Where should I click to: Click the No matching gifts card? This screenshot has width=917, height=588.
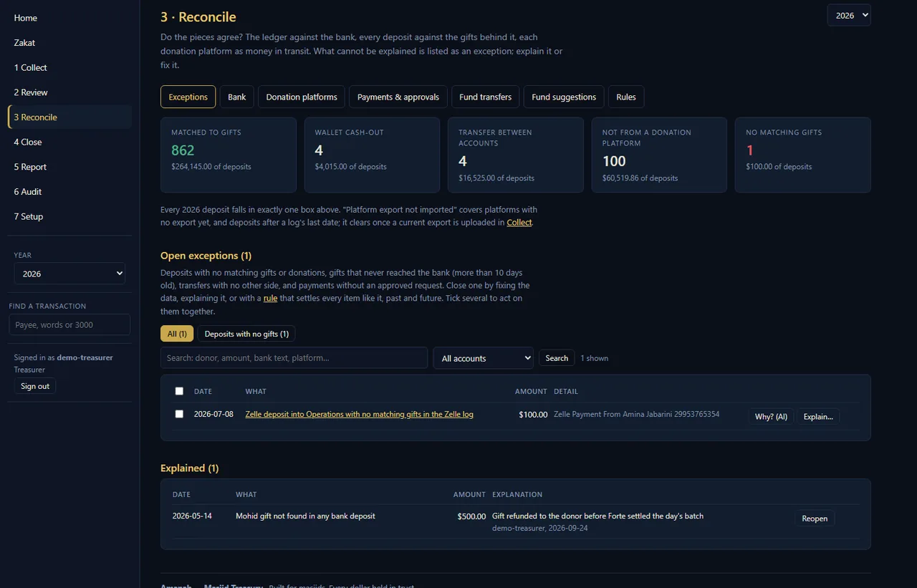click(803, 155)
